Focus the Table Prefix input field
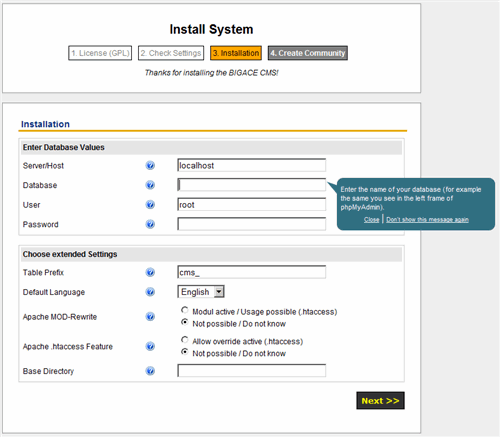Screen dimensions: 500x437 pyautogui.click(x=252, y=272)
